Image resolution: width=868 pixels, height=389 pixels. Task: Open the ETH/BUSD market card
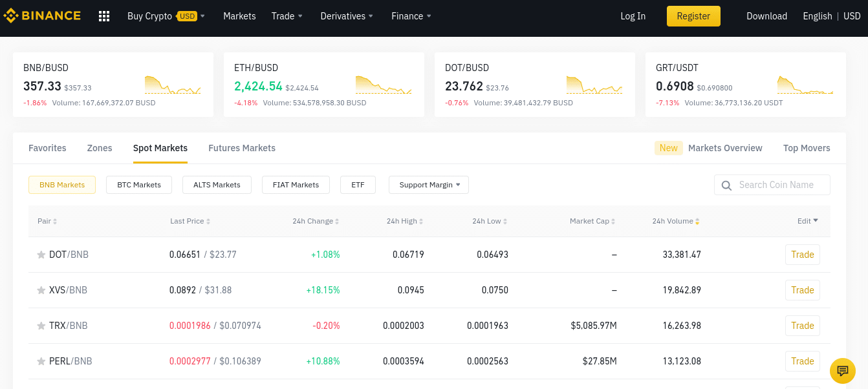click(323, 84)
